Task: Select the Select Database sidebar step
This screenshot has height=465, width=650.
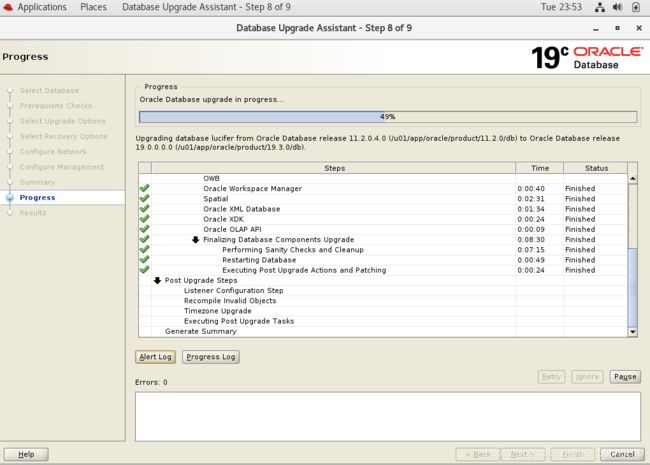Action: point(49,90)
